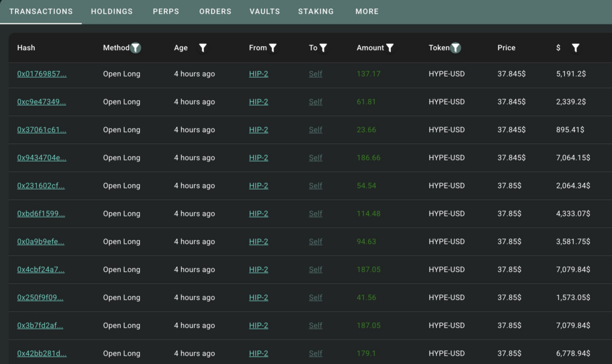
Task: Open the From column filter funnel
Action: click(274, 48)
